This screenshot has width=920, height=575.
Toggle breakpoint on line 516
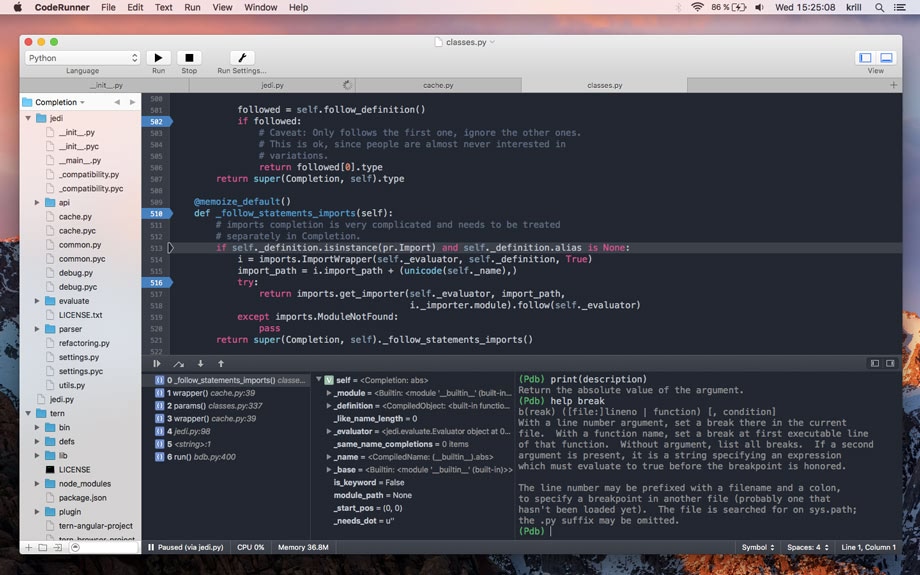tap(156, 283)
